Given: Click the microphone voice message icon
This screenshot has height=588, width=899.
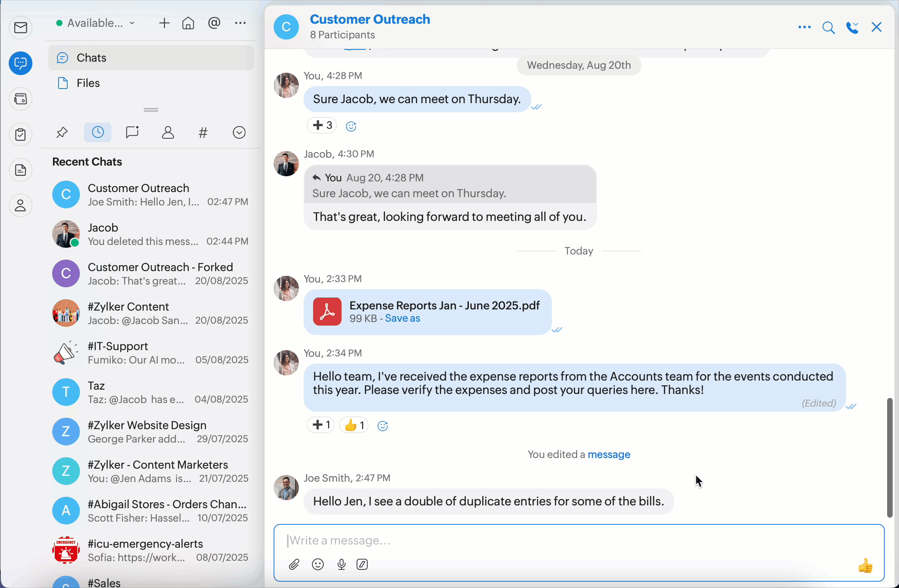Looking at the screenshot, I should [x=342, y=564].
